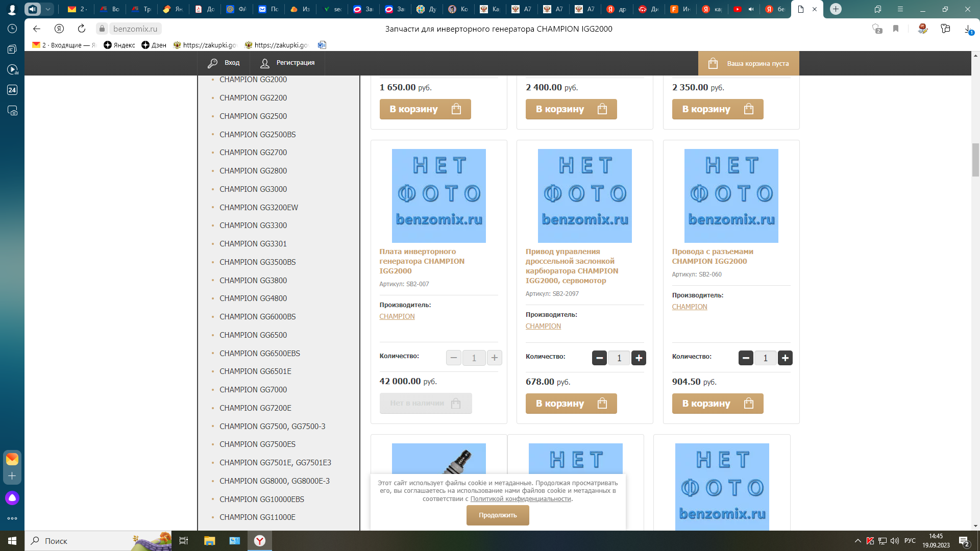Open Alice assistant icon in sidebar
The height and width of the screenshot is (551, 980).
12,498
